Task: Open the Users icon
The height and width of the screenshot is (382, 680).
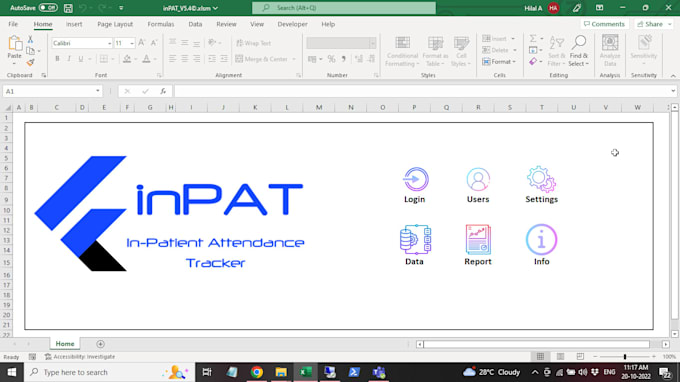Action: (x=478, y=179)
